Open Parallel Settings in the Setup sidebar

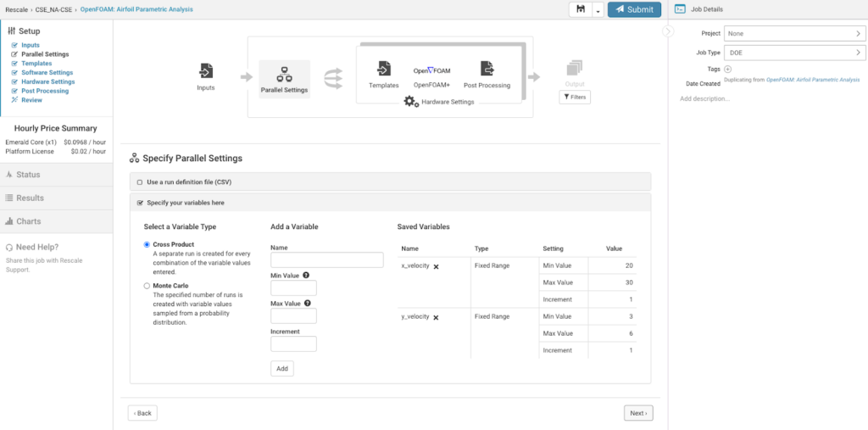tap(45, 54)
